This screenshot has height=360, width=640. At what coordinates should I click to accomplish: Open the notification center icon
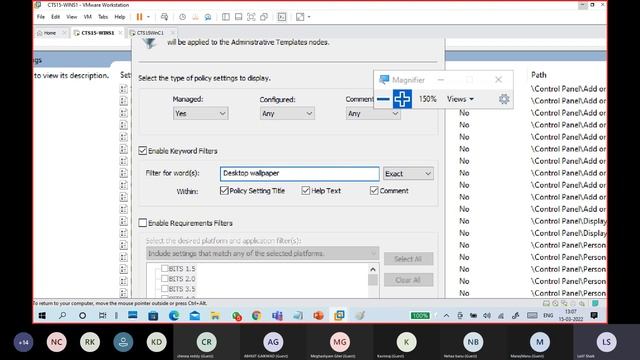coord(594,316)
